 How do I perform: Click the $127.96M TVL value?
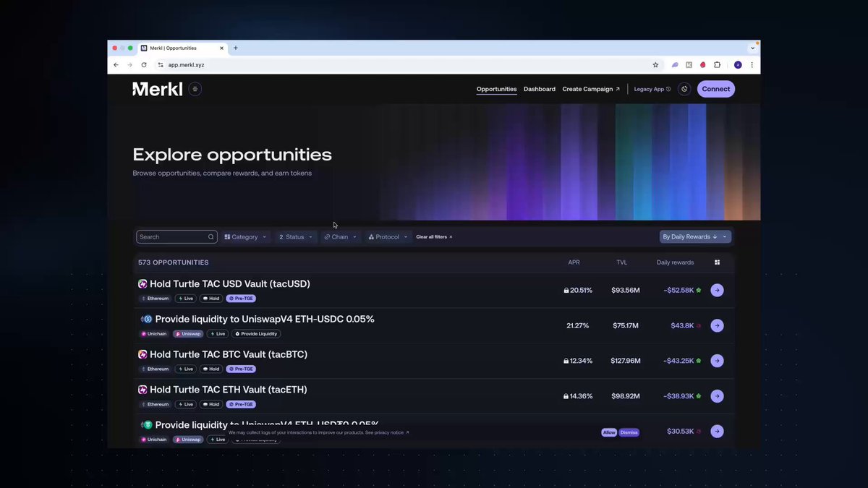click(x=626, y=361)
